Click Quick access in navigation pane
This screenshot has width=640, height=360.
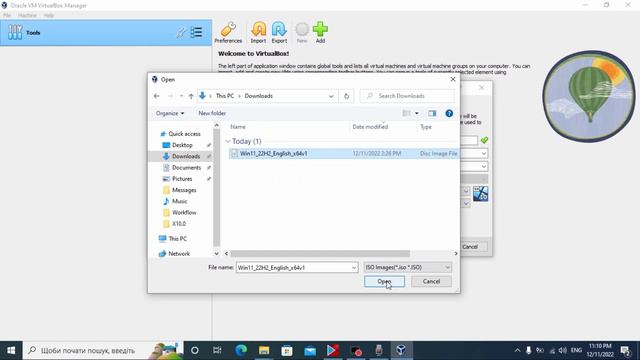click(x=184, y=134)
